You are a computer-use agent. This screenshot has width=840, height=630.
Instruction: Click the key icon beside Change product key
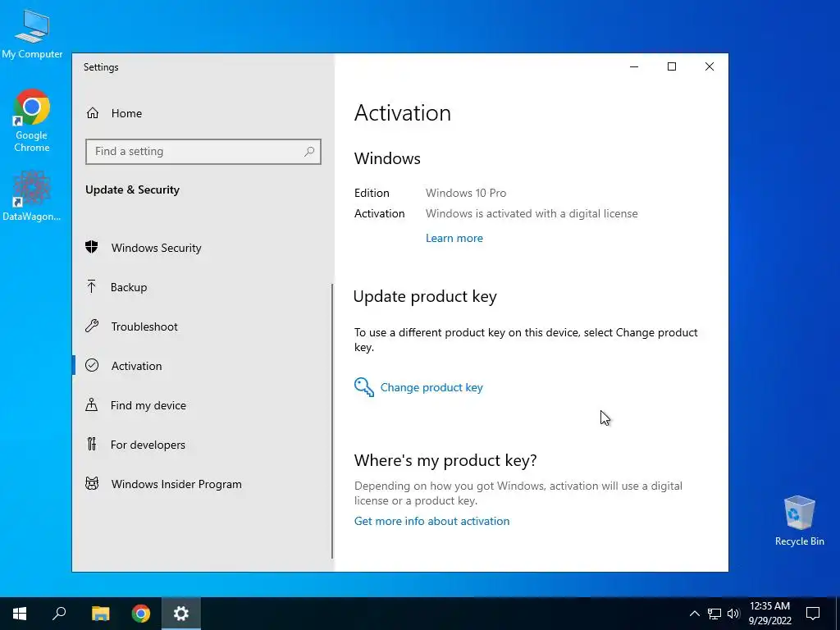click(x=363, y=387)
